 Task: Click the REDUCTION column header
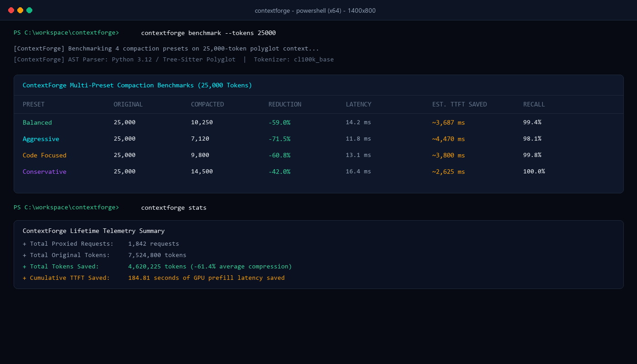(x=285, y=104)
